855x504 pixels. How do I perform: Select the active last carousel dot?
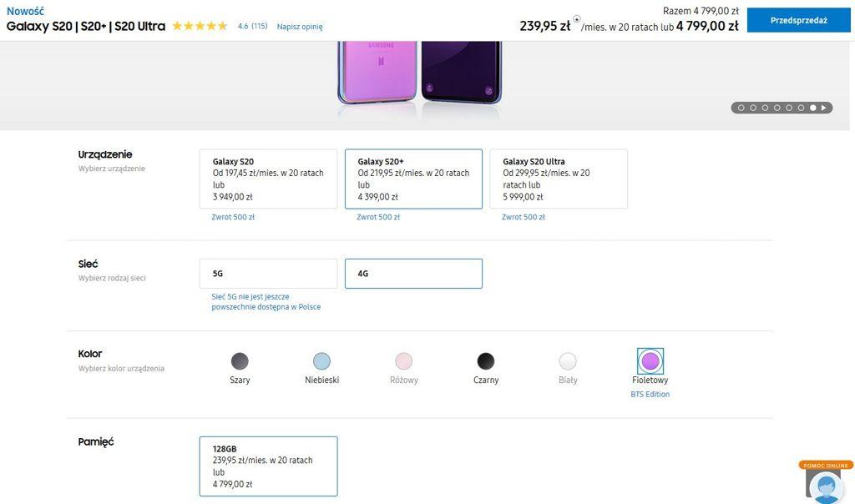(812, 108)
